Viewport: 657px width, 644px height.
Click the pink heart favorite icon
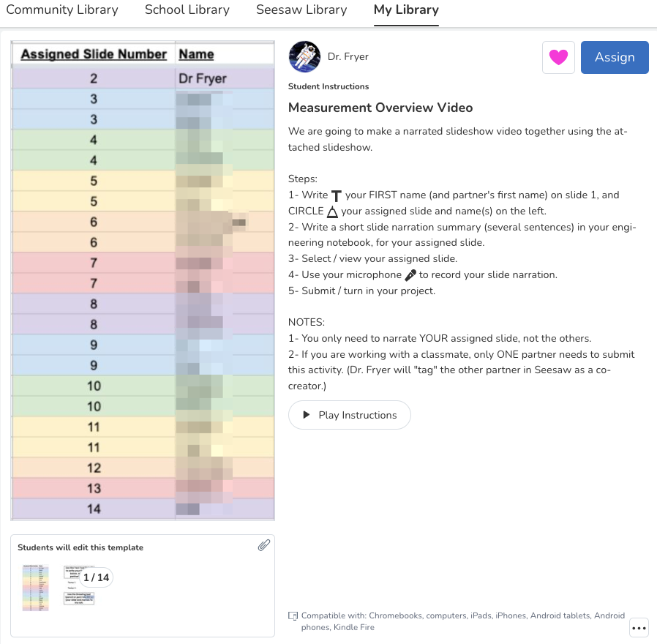coord(558,57)
